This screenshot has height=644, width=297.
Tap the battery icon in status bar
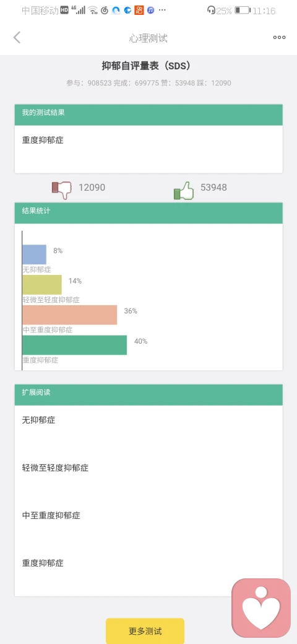click(243, 11)
